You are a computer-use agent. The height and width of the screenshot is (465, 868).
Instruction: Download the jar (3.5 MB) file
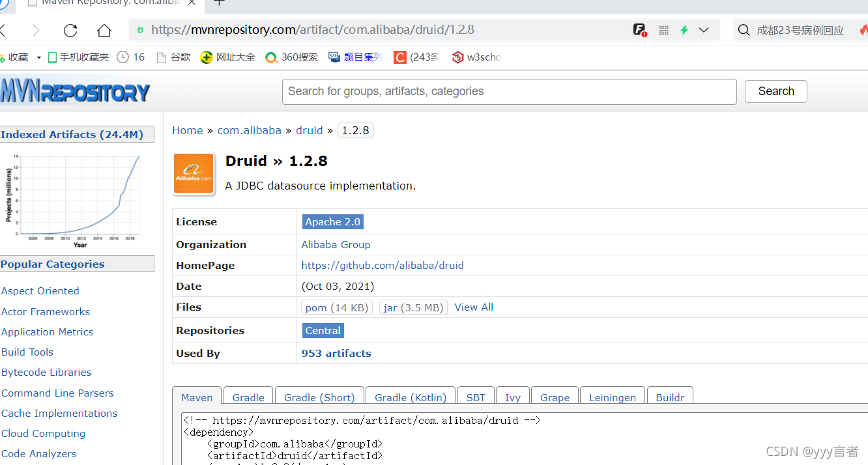point(414,307)
